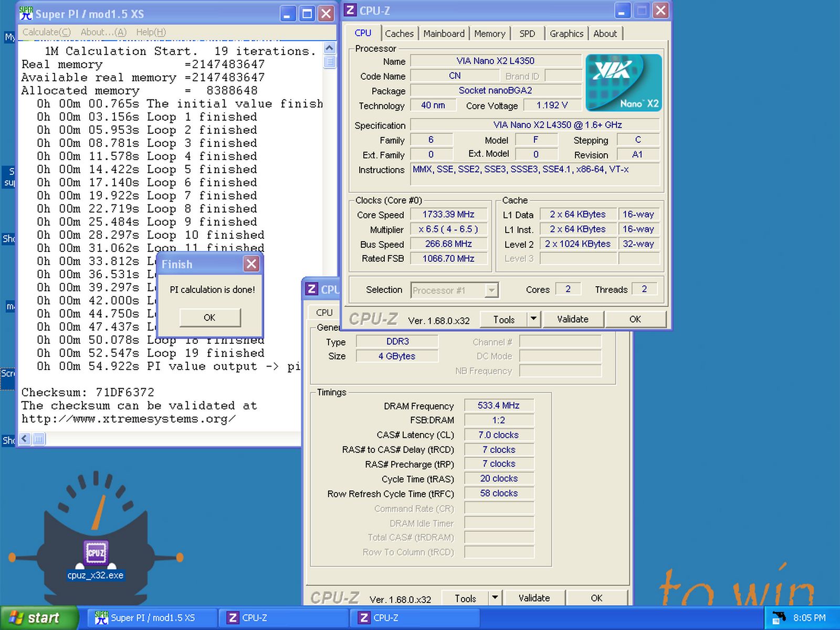Close the Super PI window
The height and width of the screenshot is (630, 840).
(x=326, y=14)
